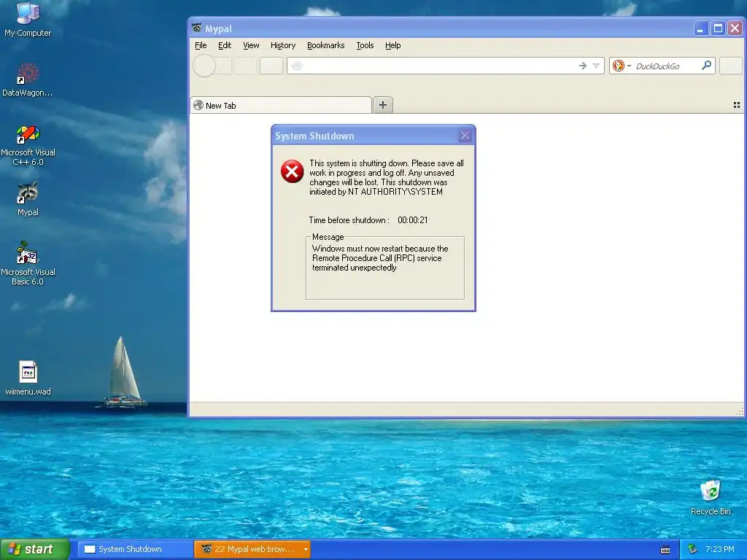Click the toolbar button right of search box
This screenshot has height=560, width=747.
730,66
